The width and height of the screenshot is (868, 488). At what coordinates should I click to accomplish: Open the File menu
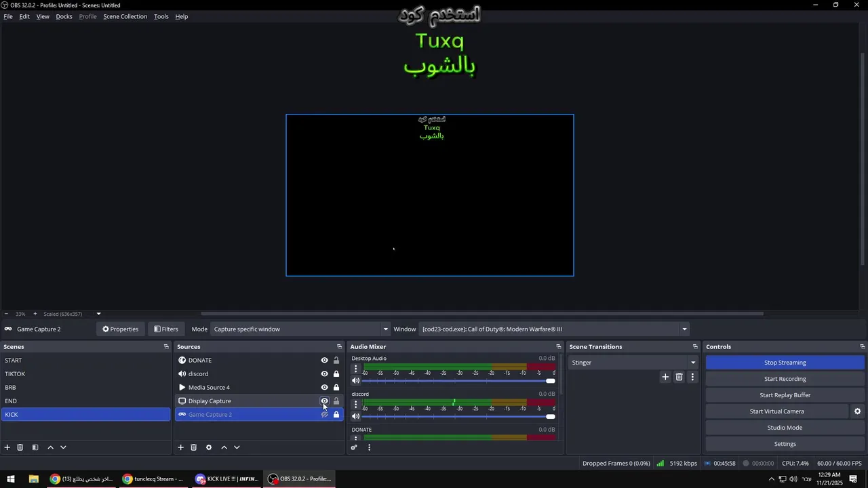coord(8,16)
